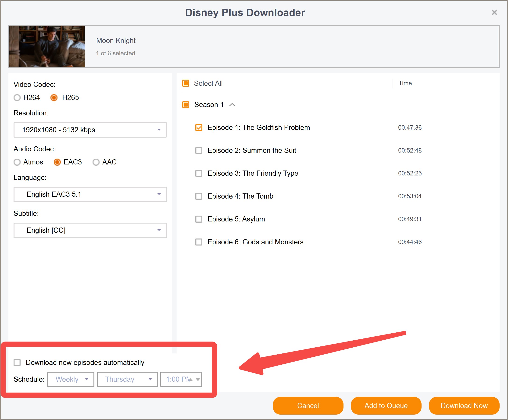Decrease schedule time with down arrow

point(198,379)
